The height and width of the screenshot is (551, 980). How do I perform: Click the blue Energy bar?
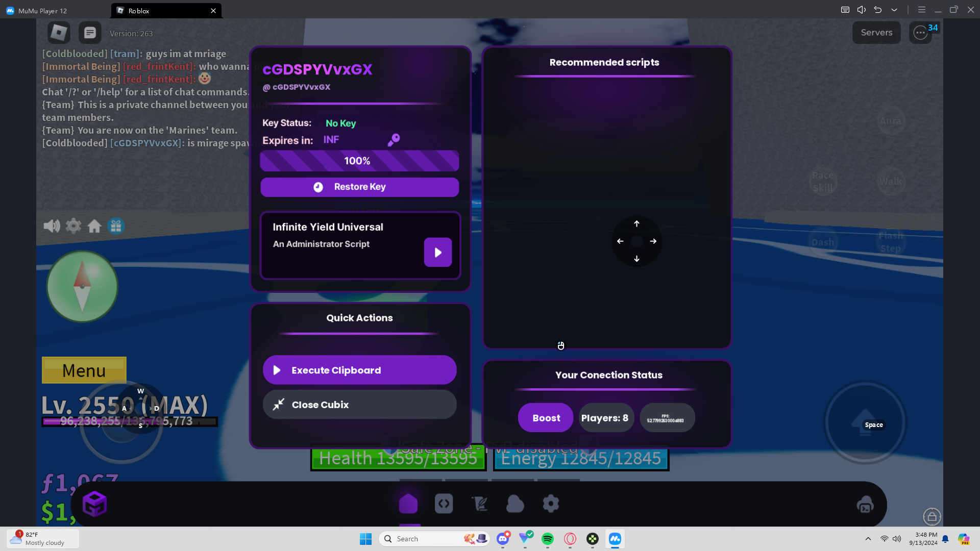tap(581, 458)
